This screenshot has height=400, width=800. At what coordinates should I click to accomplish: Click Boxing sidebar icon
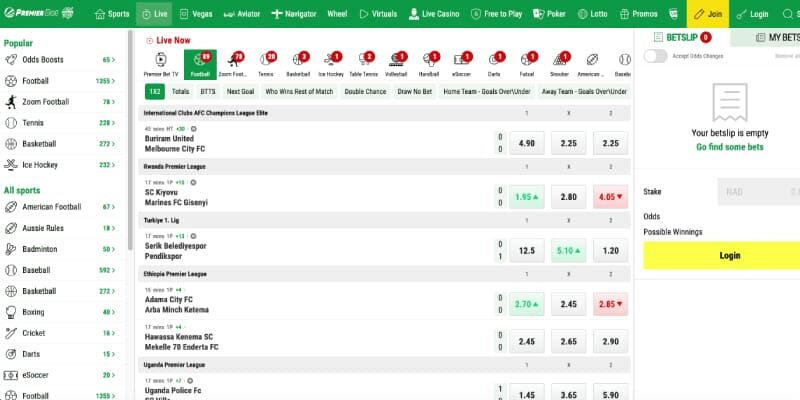[11, 312]
